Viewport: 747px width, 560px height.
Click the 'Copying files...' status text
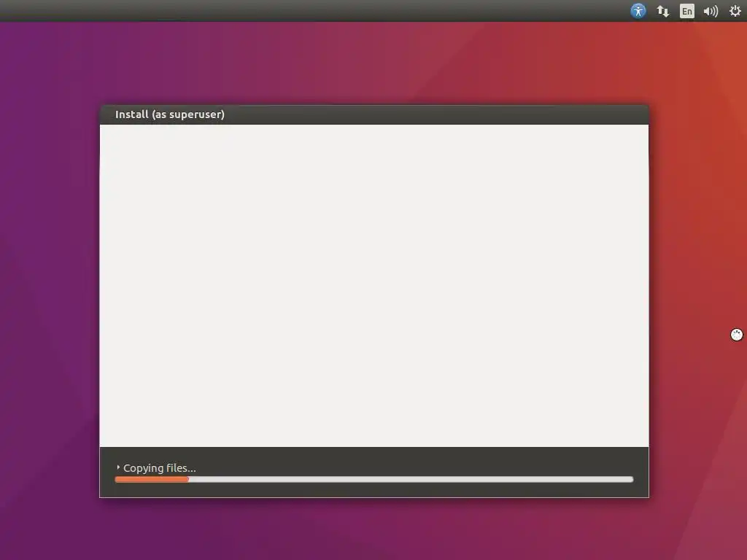tap(160, 468)
